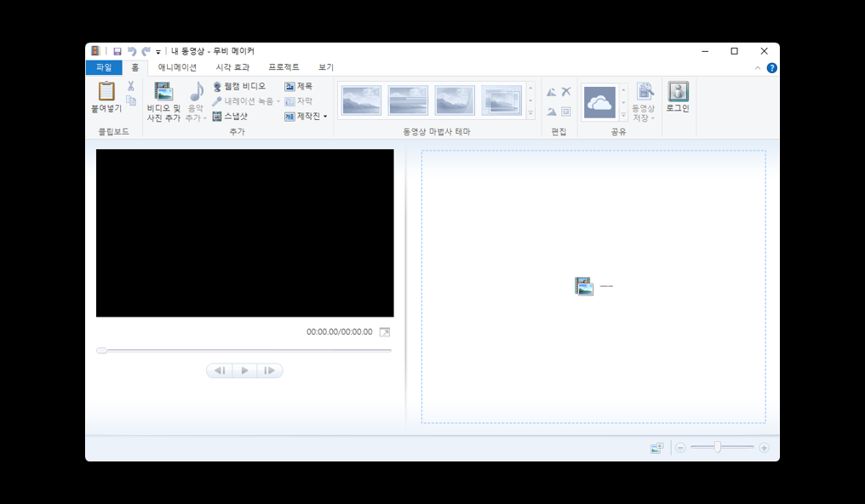This screenshot has height=504, width=865.
Task: Click 내레이션 녹음 microphone icon
Action: tap(217, 101)
